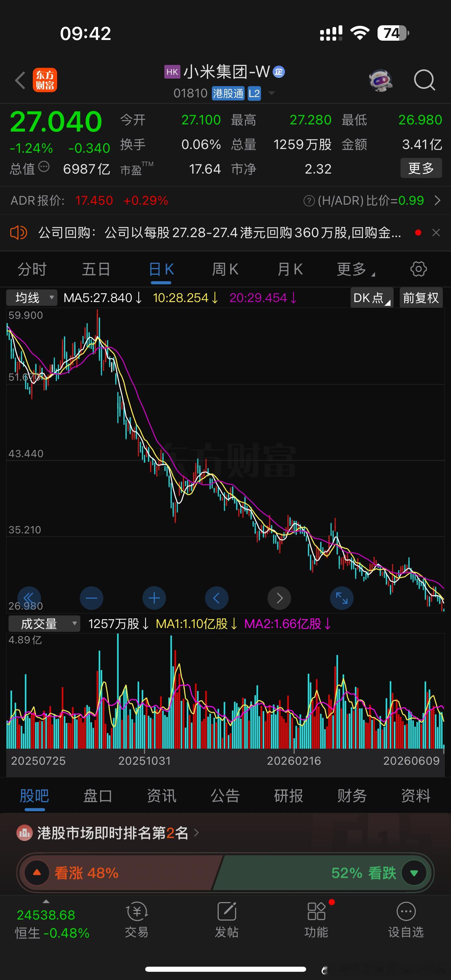451x980 pixels.
Task: Open 交易 trading icon
Action: pos(137,921)
